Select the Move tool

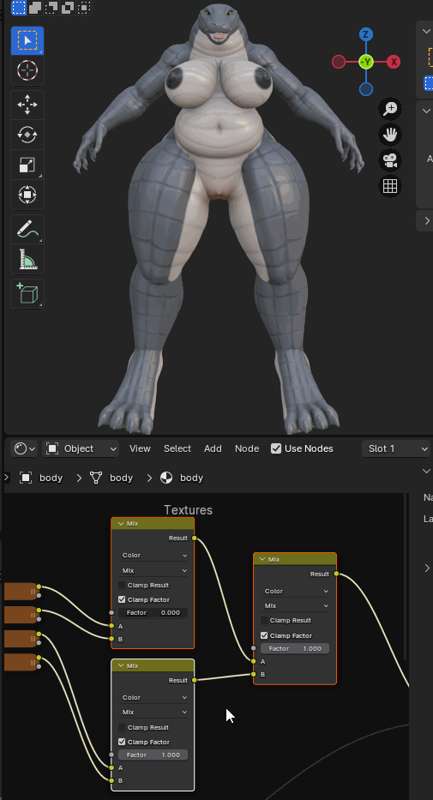click(x=28, y=104)
